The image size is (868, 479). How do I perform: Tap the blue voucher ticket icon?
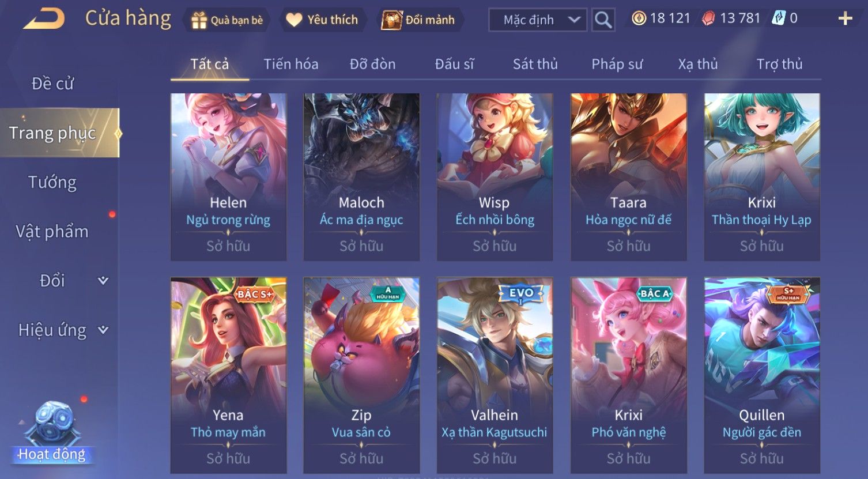tap(778, 18)
